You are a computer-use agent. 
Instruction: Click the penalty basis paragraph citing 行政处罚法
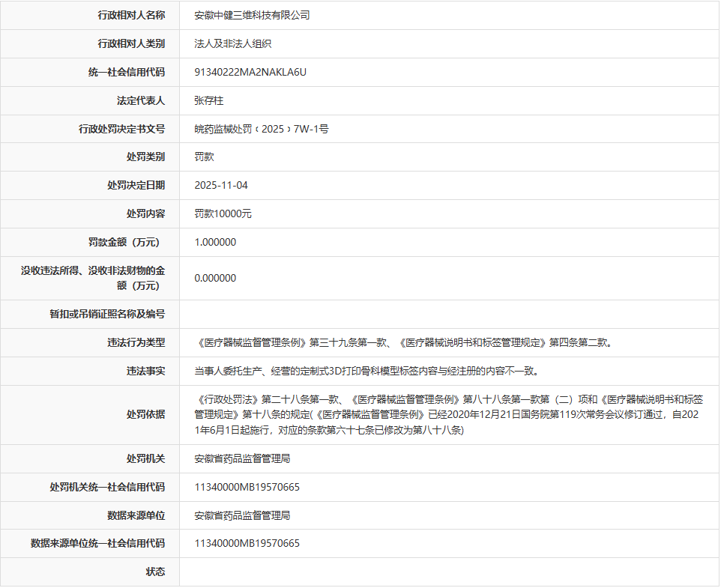[x=448, y=414]
